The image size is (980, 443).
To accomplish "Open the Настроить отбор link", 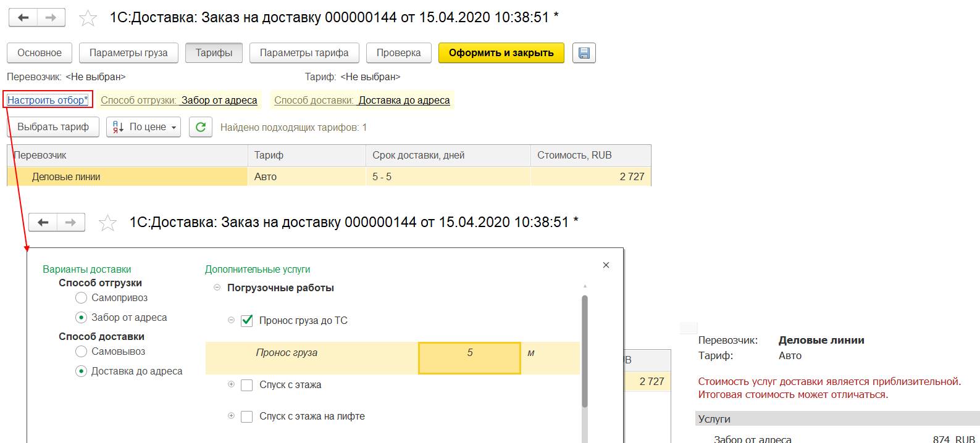I will point(48,100).
